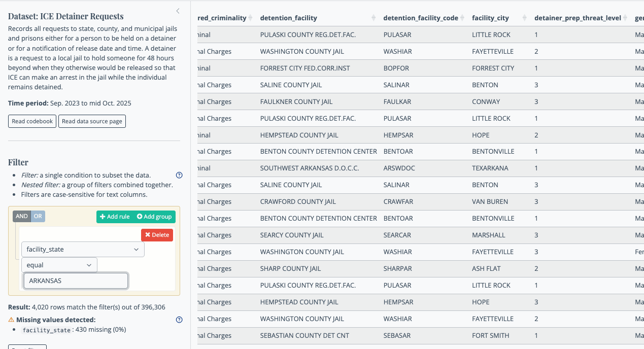
Task: Select the FORREST CITY FED.CORR.INST row cell
Action: (x=304, y=68)
